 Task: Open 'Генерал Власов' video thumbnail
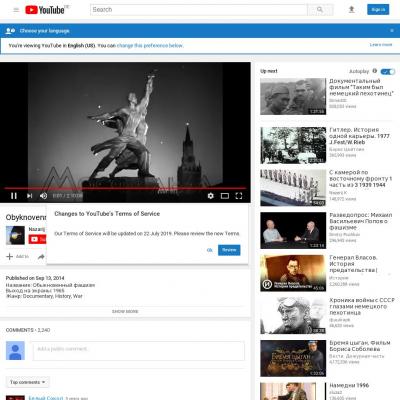[x=293, y=273]
